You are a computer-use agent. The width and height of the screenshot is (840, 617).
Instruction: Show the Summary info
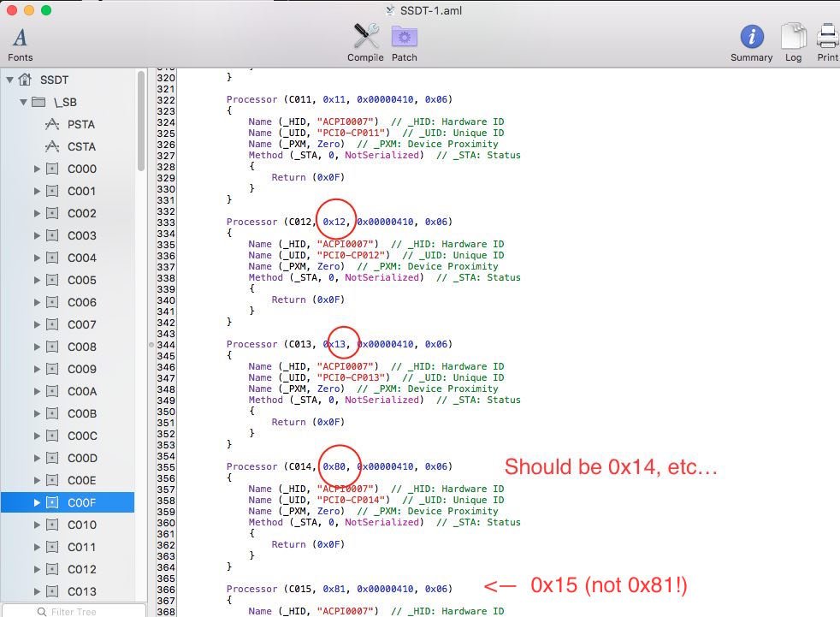(x=752, y=43)
